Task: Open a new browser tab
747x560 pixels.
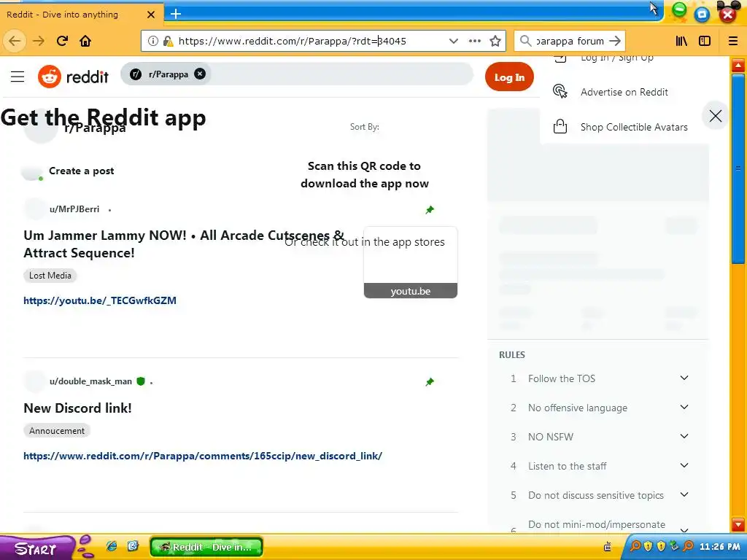Action: (x=176, y=14)
